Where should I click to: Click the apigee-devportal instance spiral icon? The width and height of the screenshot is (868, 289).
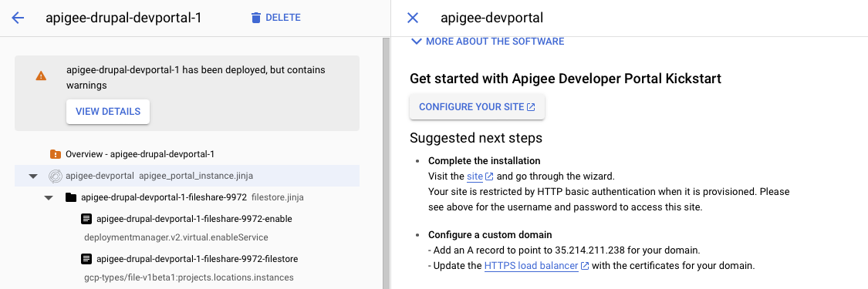point(55,176)
